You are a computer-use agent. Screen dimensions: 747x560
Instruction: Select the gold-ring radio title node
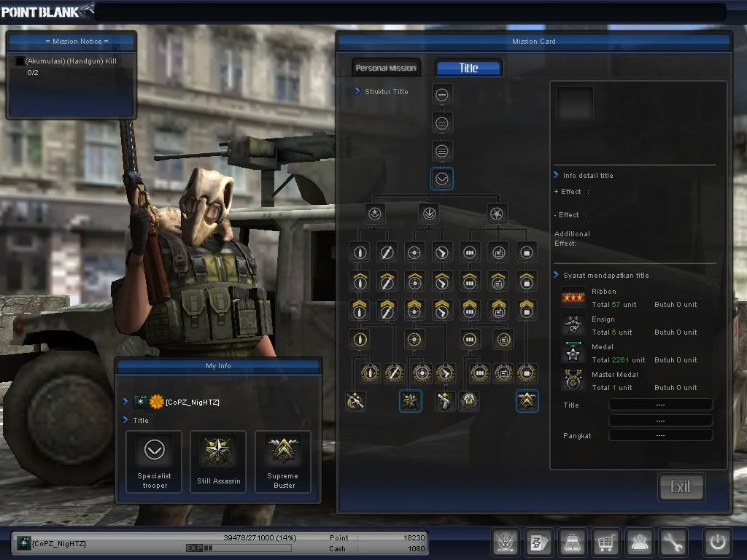[503, 340]
